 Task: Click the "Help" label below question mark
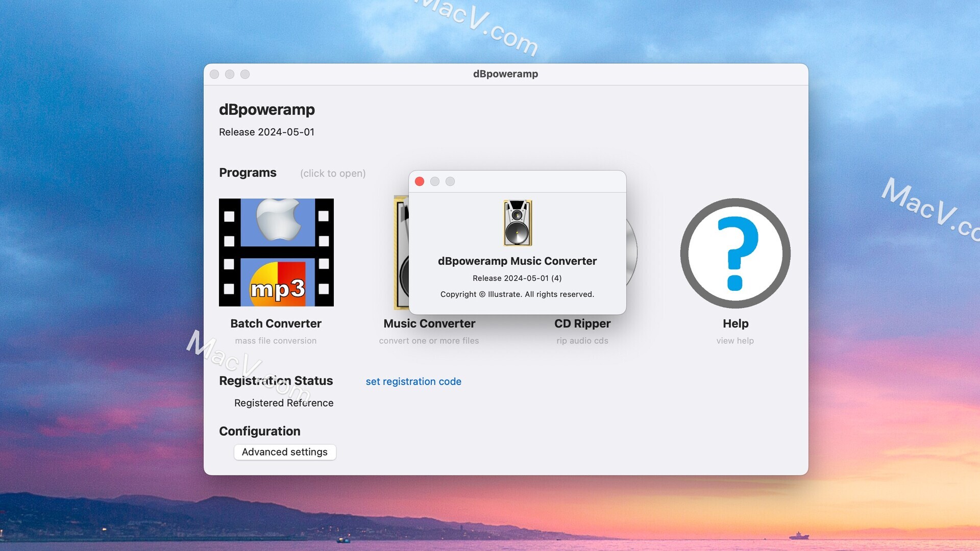736,323
